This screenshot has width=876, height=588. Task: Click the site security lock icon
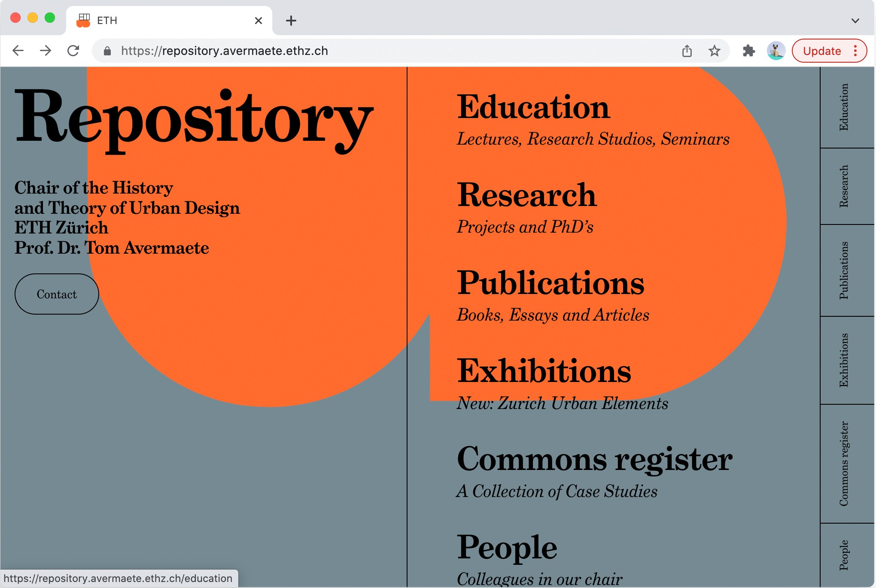tap(107, 51)
